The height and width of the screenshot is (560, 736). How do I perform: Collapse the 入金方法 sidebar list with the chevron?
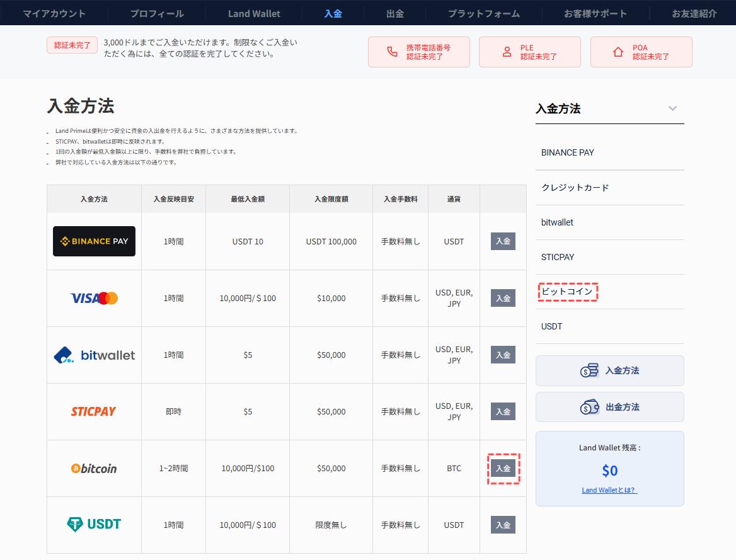[x=672, y=108]
